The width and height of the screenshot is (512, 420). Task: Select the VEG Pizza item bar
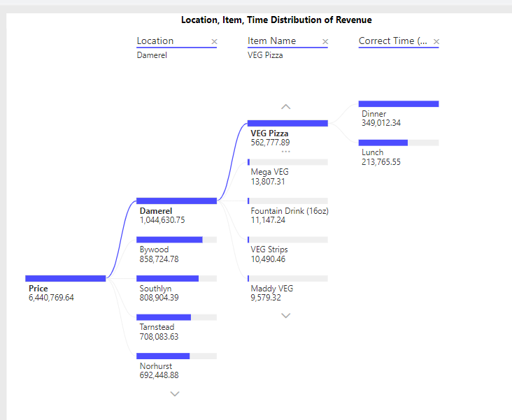click(x=287, y=123)
